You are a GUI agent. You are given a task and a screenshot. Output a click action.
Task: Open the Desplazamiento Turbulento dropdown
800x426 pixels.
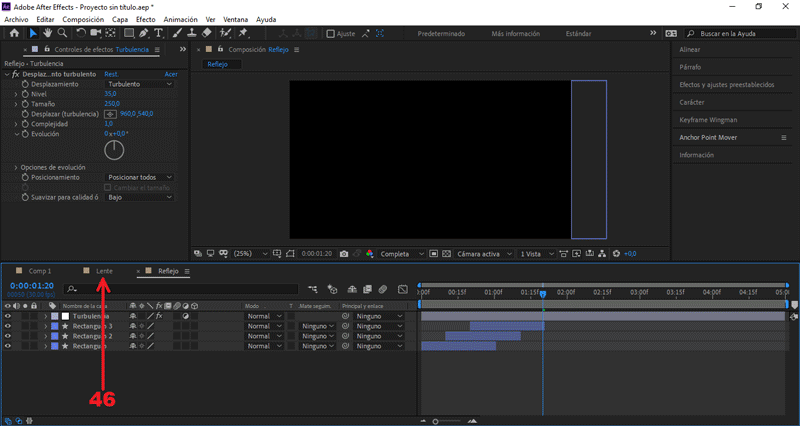pos(139,84)
